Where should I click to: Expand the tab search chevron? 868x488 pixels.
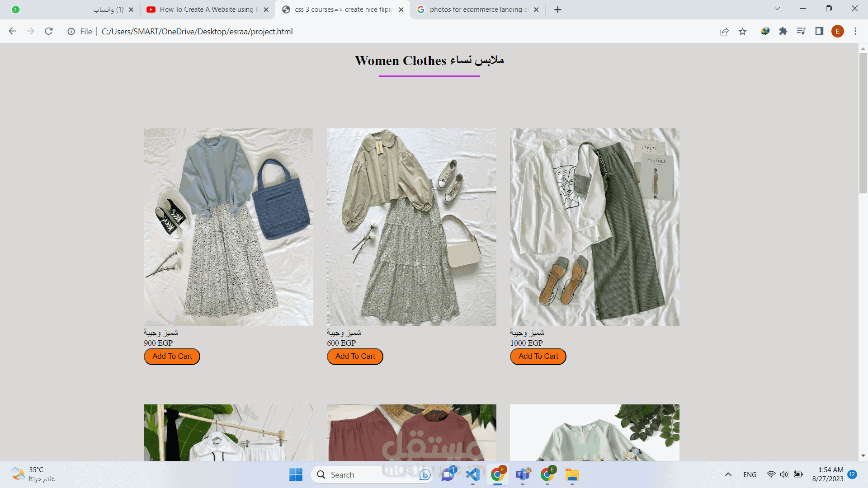[777, 9]
